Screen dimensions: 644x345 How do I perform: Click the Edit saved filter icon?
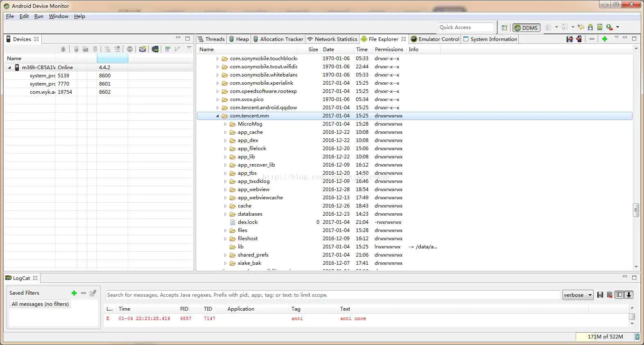click(93, 293)
